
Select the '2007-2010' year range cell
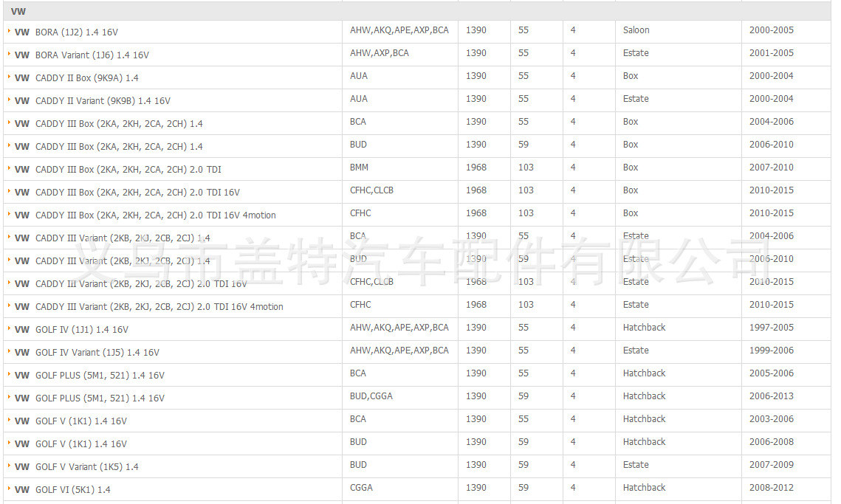[x=772, y=168]
